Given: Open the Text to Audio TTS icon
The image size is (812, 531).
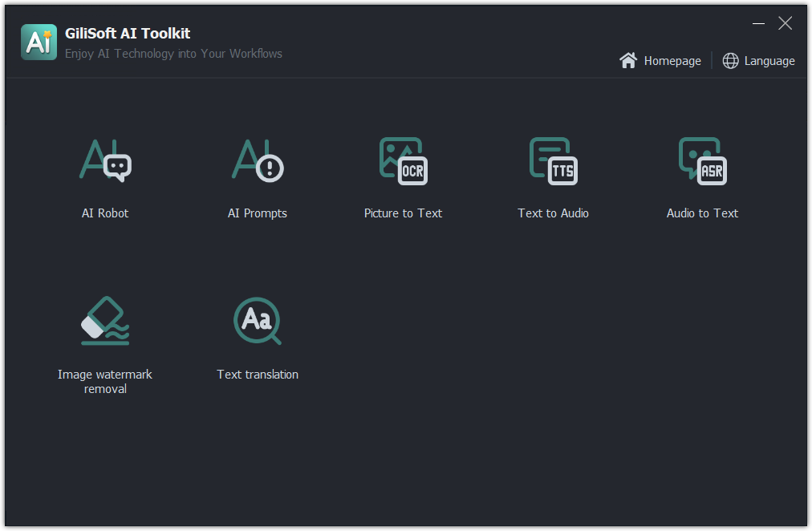Looking at the screenshot, I should tap(553, 161).
